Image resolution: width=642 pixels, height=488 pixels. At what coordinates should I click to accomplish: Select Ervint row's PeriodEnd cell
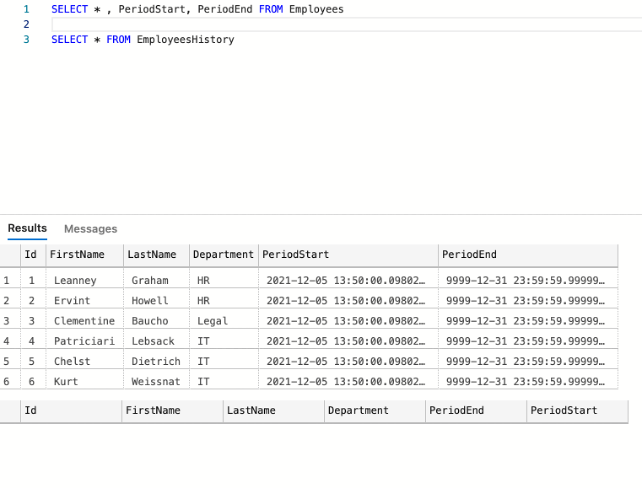pos(528,300)
